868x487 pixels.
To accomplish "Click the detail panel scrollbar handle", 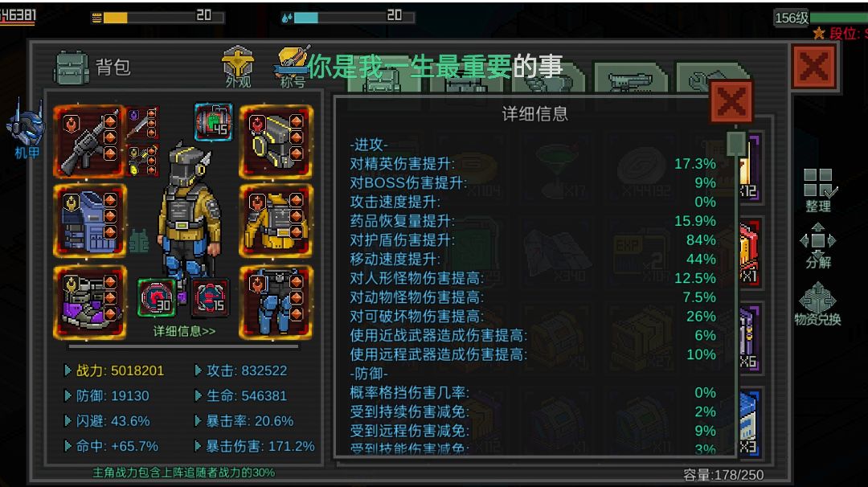I will pyautogui.click(x=735, y=143).
